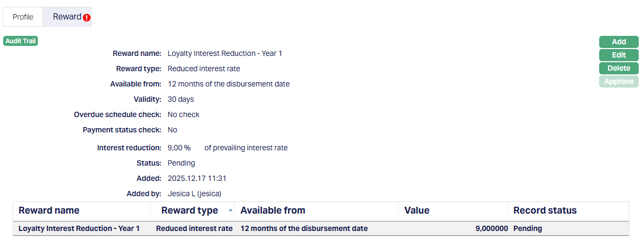
Task: Sort by Record status column header
Action: click(x=545, y=210)
